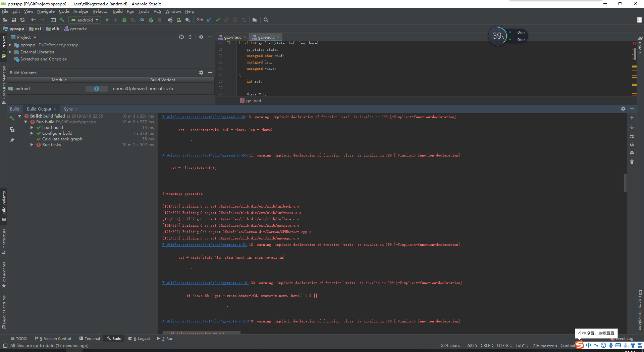Open the gzread.c:595 warning link
This screenshot has width=644, height=352.
(x=203, y=155)
